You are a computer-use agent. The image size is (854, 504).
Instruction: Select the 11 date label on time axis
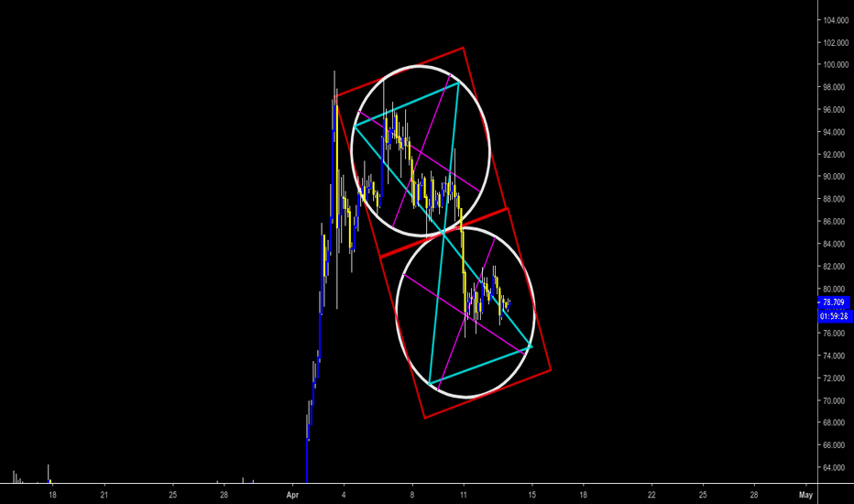point(464,495)
